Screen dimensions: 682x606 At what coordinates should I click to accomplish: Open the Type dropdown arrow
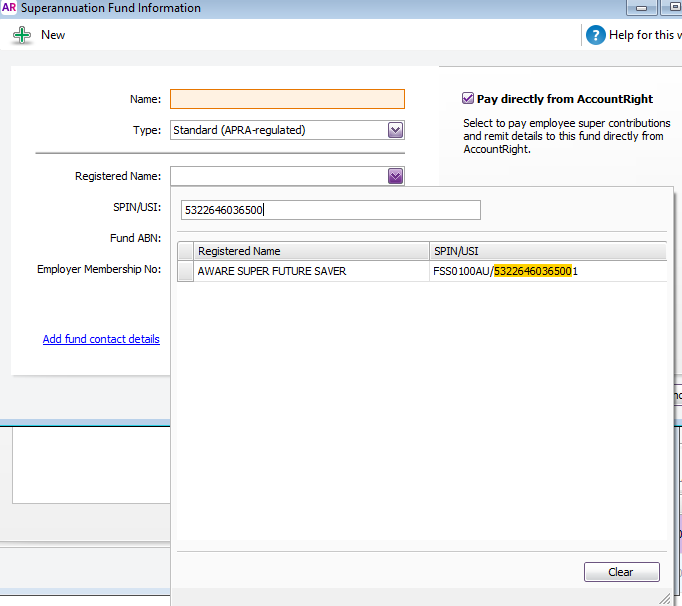(395, 130)
